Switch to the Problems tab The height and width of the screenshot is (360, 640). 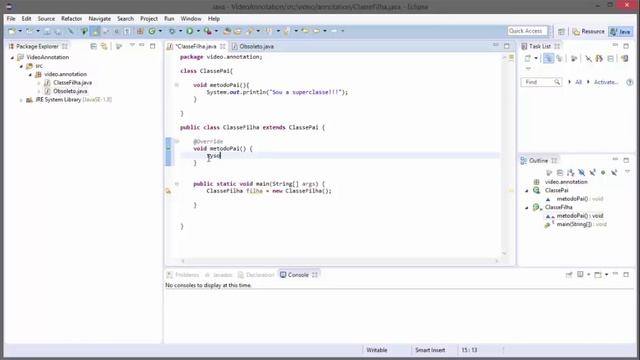(x=187, y=275)
